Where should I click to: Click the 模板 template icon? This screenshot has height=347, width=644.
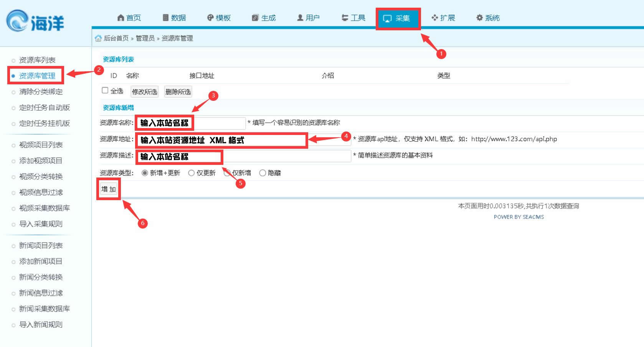pos(210,17)
